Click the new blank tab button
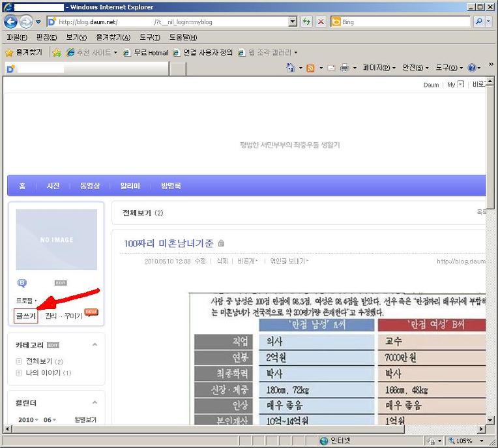The image size is (498, 448). (x=177, y=68)
